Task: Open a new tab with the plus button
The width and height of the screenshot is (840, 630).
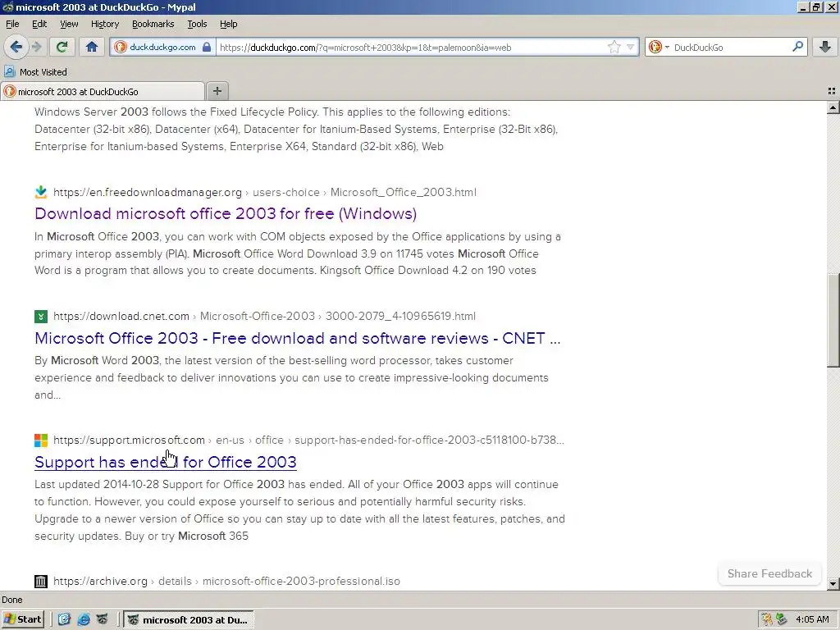Action: 217,91
